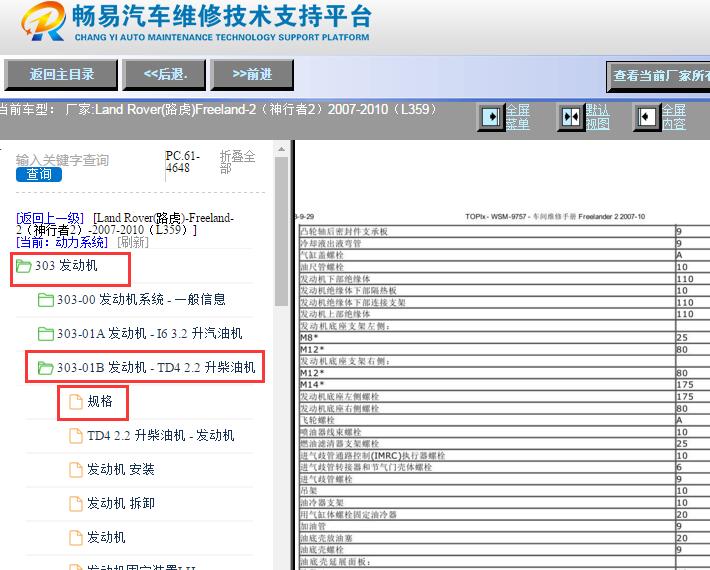This screenshot has width=710, height=570.
Task: Click the TOPIx WSM-9757 document header
Action: click(555, 216)
